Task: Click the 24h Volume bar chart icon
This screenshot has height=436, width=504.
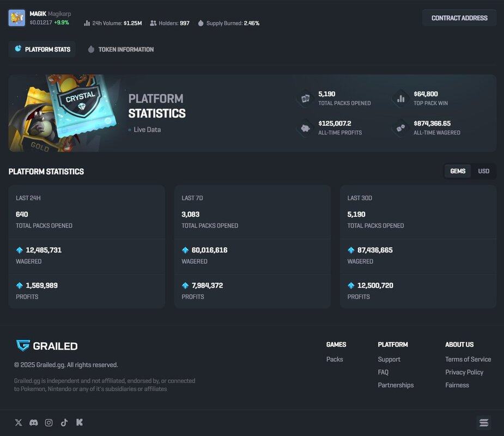Action: pos(87,23)
